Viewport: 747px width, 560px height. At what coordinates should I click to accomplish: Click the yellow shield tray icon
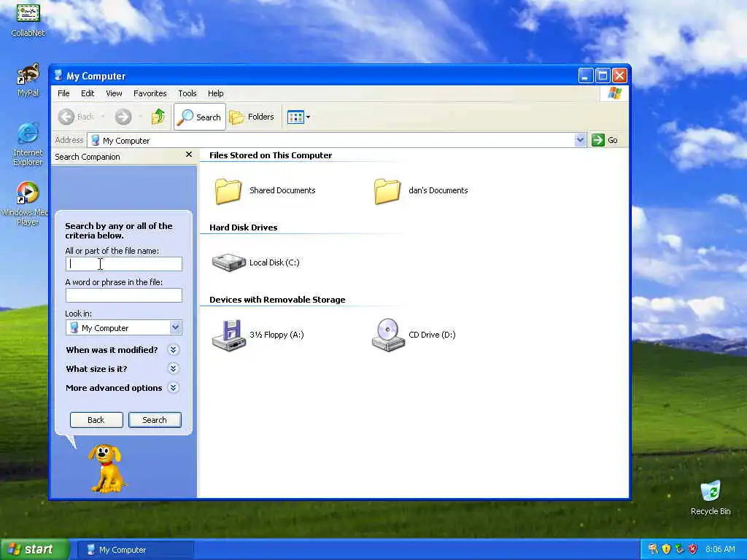[666, 549]
